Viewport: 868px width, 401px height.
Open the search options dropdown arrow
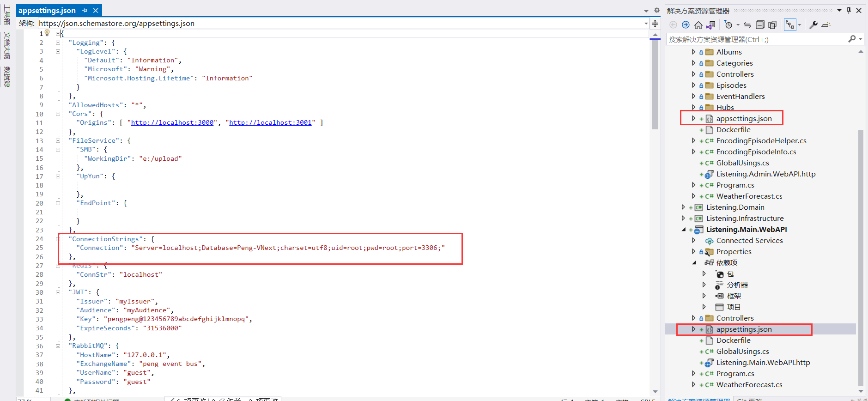[861, 39]
